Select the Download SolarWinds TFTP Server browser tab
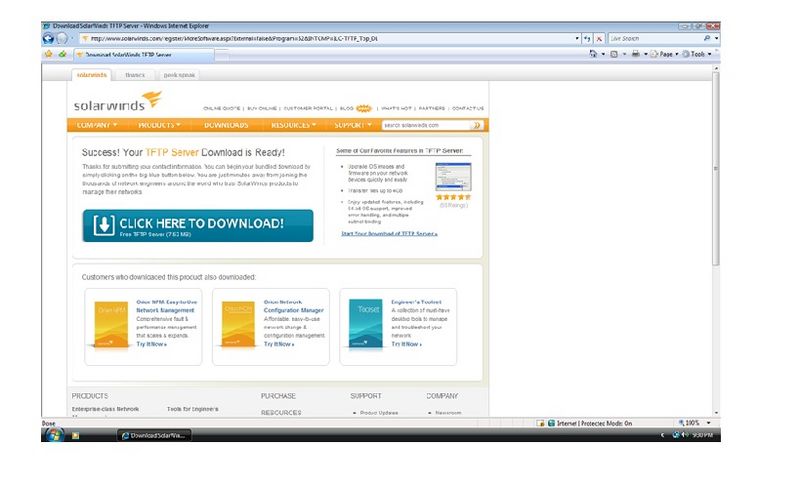The image size is (800, 485). point(144,55)
